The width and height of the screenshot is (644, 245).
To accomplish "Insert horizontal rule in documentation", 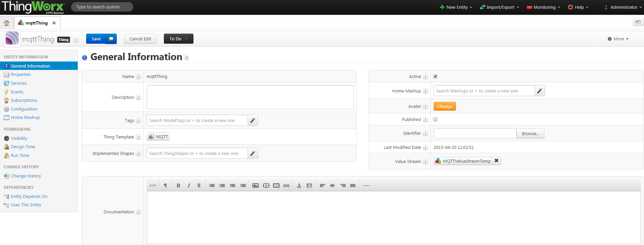I will pos(366,186).
